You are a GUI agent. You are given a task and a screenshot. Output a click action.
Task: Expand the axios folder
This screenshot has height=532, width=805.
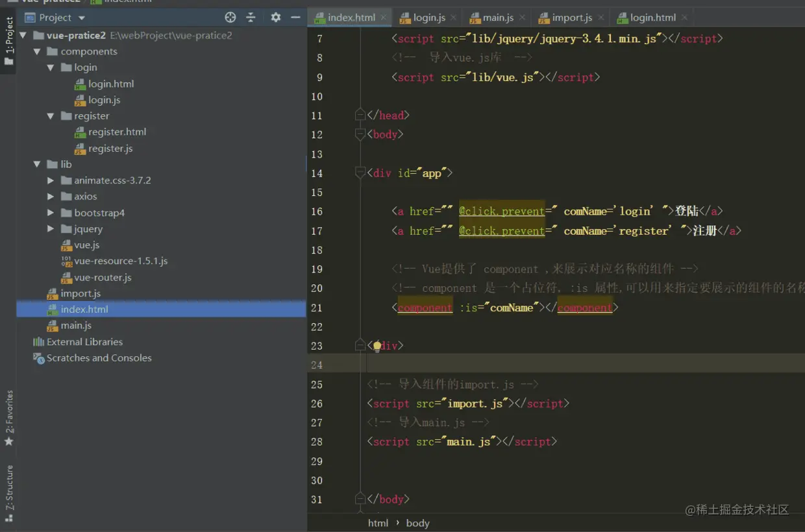pyautogui.click(x=51, y=197)
